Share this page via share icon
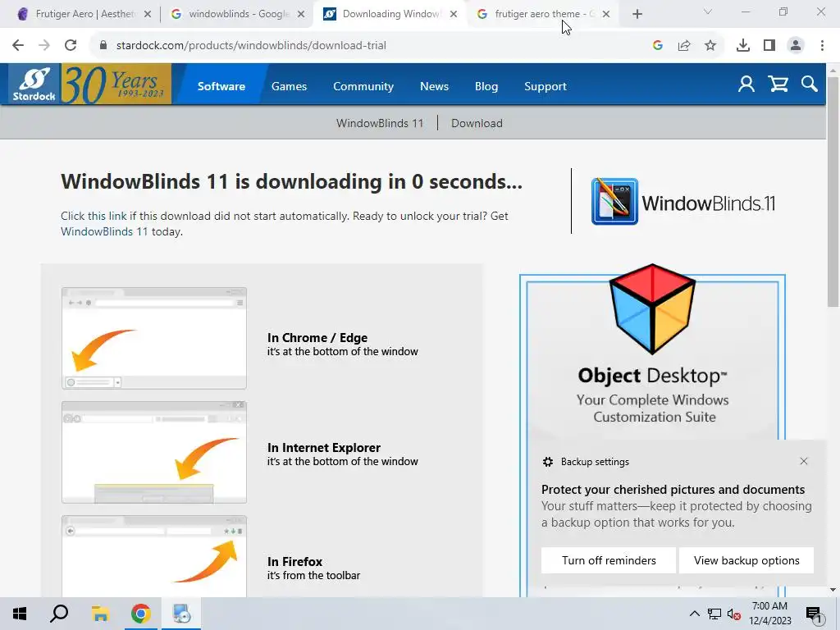Screen dimensions: 840x630 (684, 46)
